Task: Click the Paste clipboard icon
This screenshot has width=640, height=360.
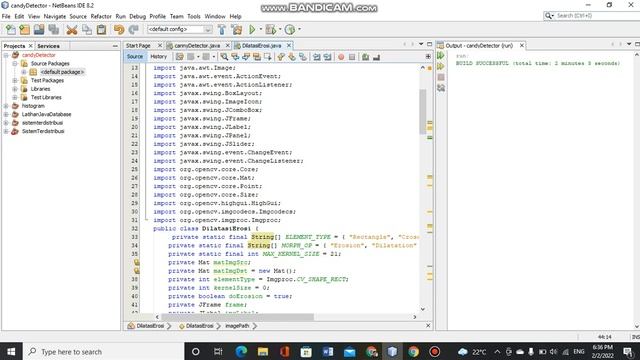Action: pos(101,29)
